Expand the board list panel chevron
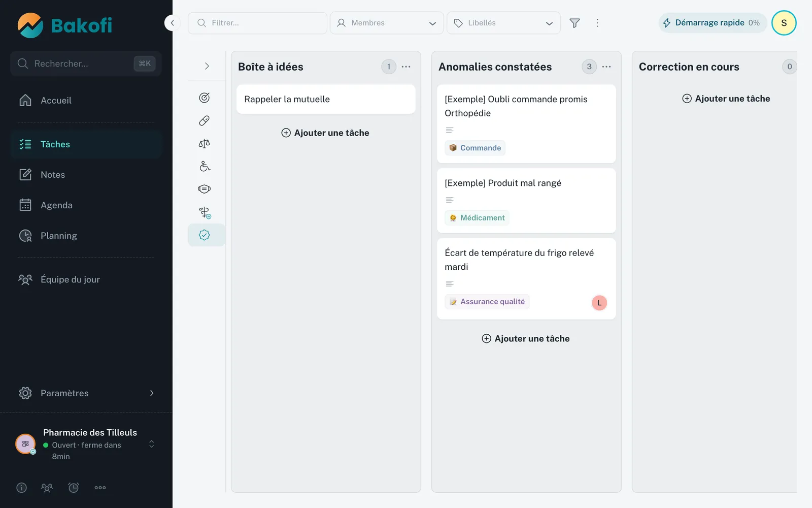Image resolution: width=812 pixels, height=508 pixels. click(207, 66)
